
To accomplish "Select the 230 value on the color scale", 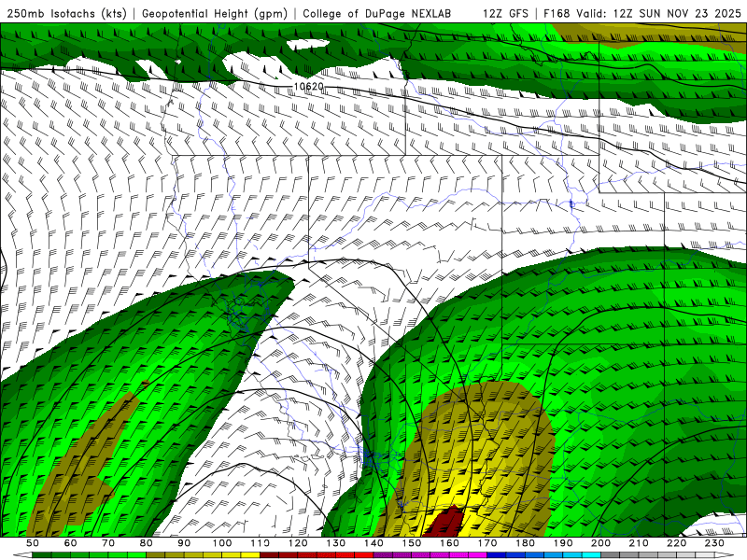I will [x=714, y=543].
